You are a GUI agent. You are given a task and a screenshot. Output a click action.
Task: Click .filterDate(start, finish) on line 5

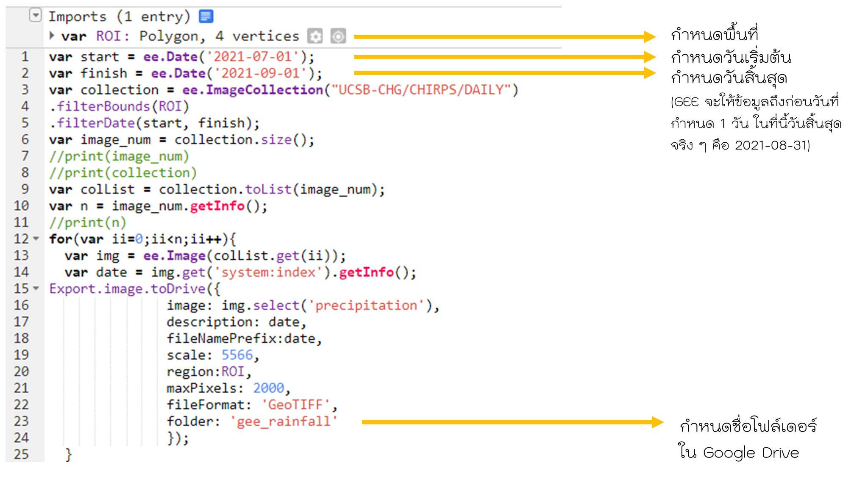[154, 123]
